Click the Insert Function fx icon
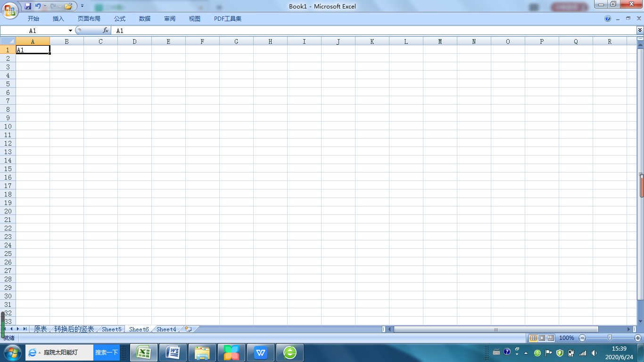 point(106,31)
